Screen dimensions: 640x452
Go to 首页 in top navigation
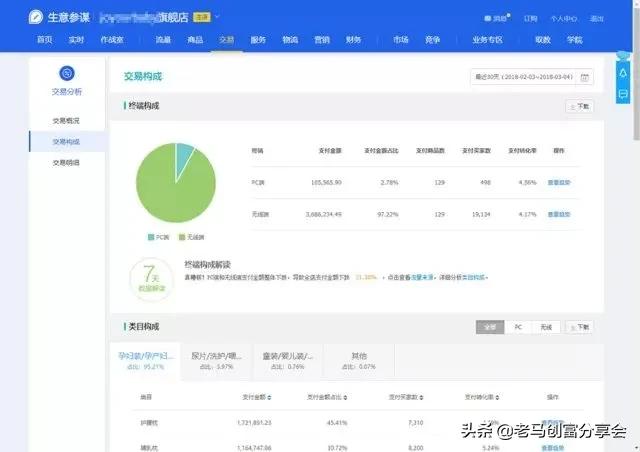point(45,40)
